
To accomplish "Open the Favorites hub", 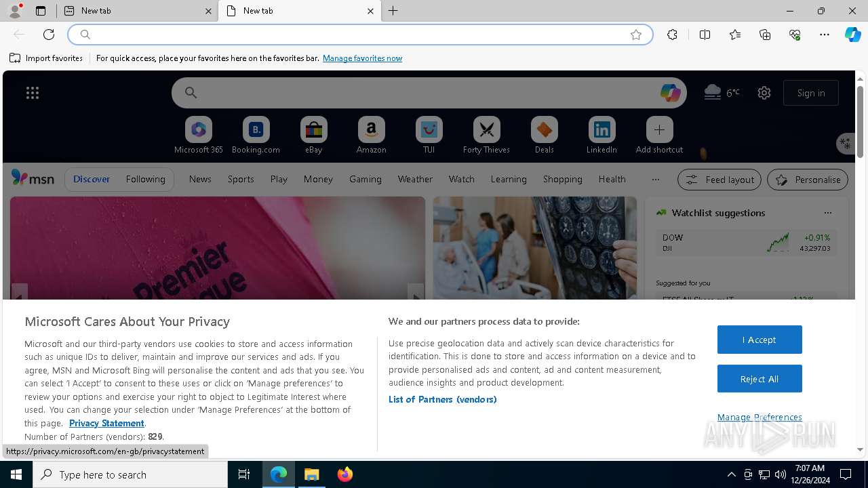I will (735, 35).
